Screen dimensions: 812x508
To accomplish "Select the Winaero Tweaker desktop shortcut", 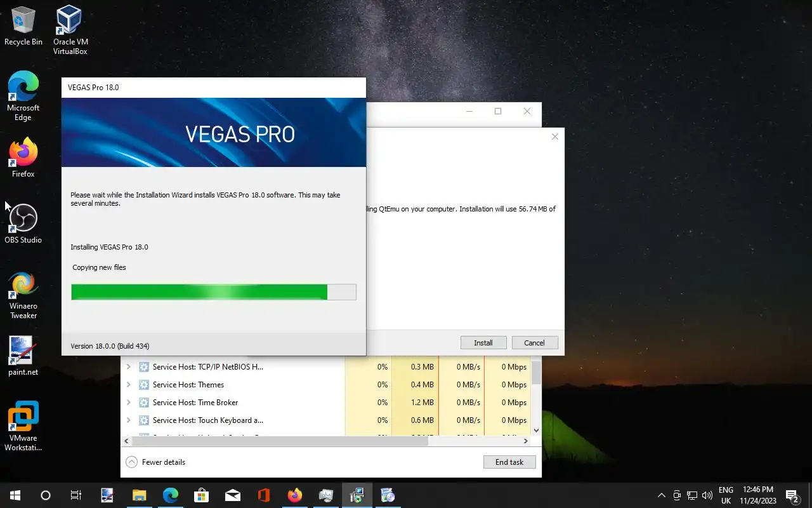I will tap(23, 295).
